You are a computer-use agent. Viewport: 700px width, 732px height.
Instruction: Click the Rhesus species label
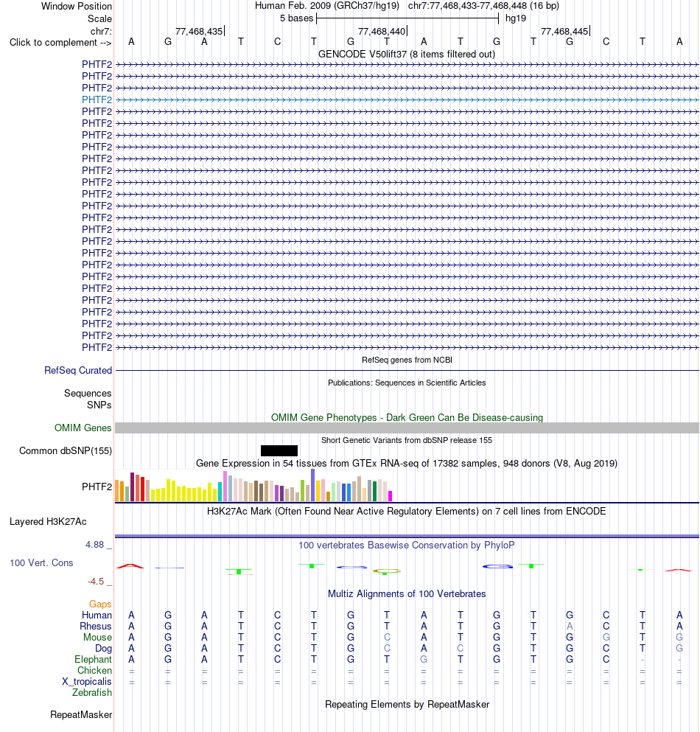tap(96, 626)
